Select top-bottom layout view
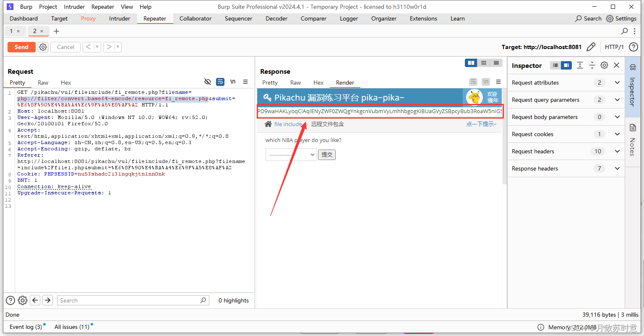The width and height of the screenshot is (644, 336). click(x=484, y=63)
